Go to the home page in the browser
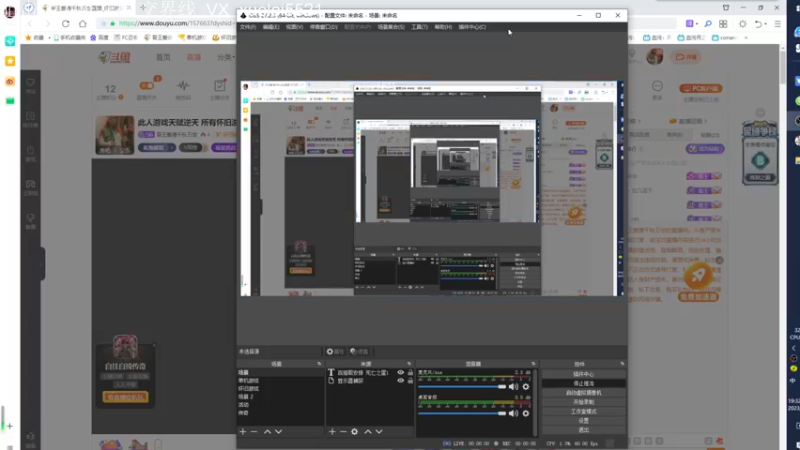The height and width of the screenshot is (450, 800). (x=83, y=23)
